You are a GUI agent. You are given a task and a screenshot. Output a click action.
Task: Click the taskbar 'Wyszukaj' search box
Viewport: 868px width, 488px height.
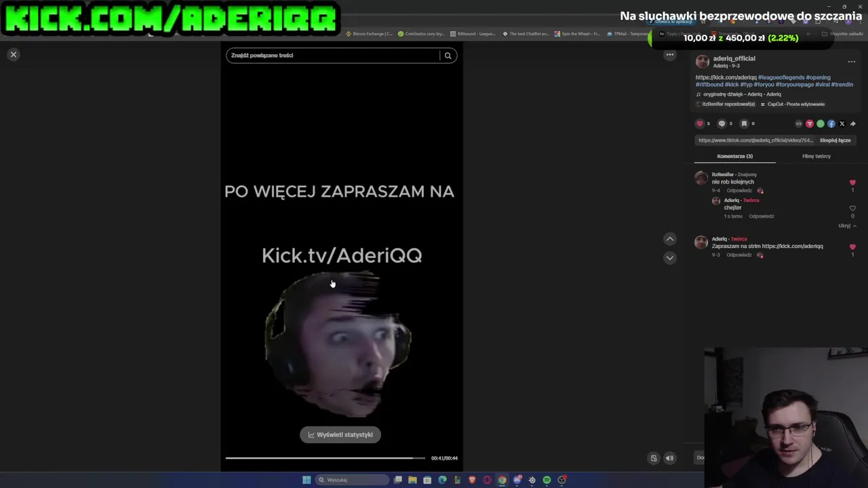353,480
